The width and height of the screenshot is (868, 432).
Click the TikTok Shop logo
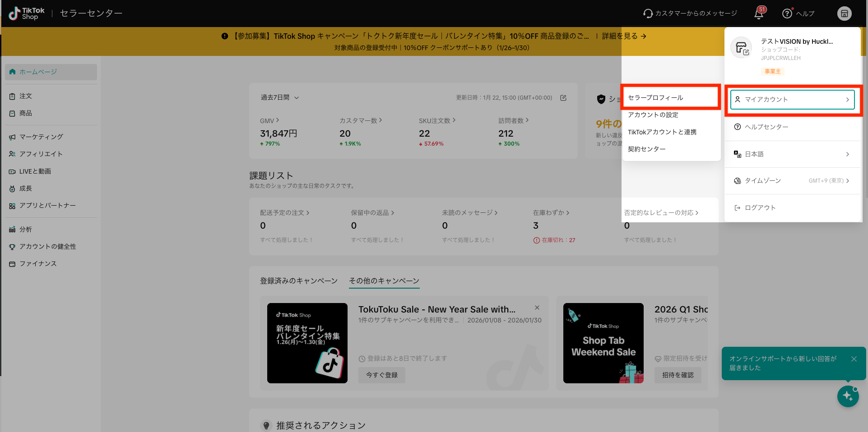[x=27, y=14]
